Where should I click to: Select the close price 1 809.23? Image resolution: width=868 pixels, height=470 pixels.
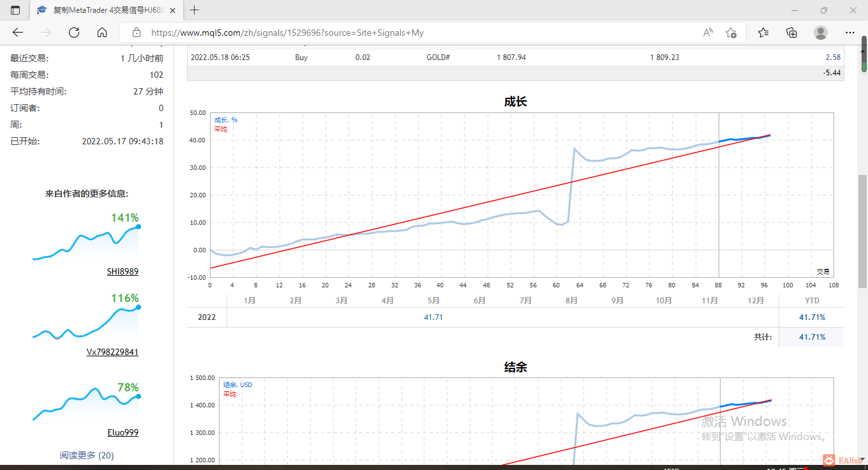664,57
